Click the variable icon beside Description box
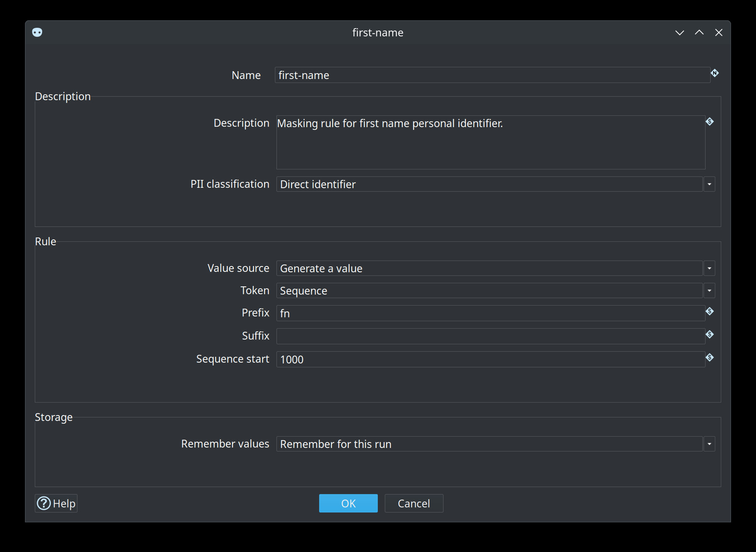 coord(710,122)
